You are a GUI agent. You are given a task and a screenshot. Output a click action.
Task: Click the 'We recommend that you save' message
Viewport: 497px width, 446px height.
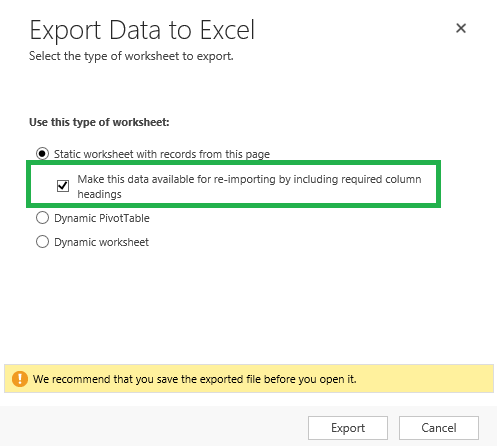click(195, 379)
